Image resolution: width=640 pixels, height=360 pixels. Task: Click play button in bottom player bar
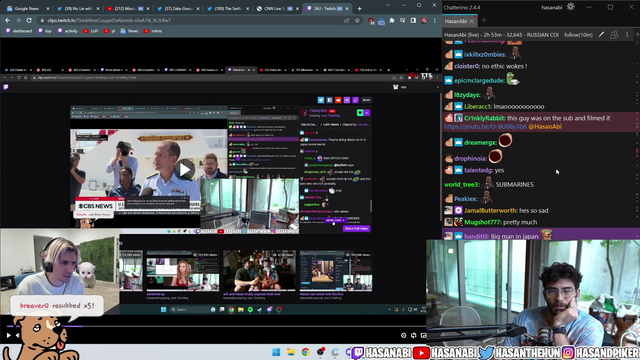click(x=8, y=336)
